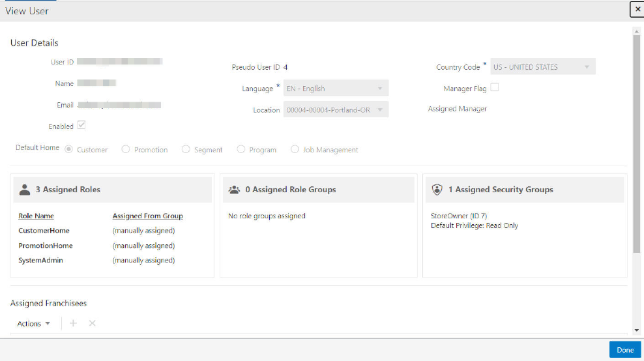Select Customer as default home
This screenshot has height=361, width=644.
[68, 149]
